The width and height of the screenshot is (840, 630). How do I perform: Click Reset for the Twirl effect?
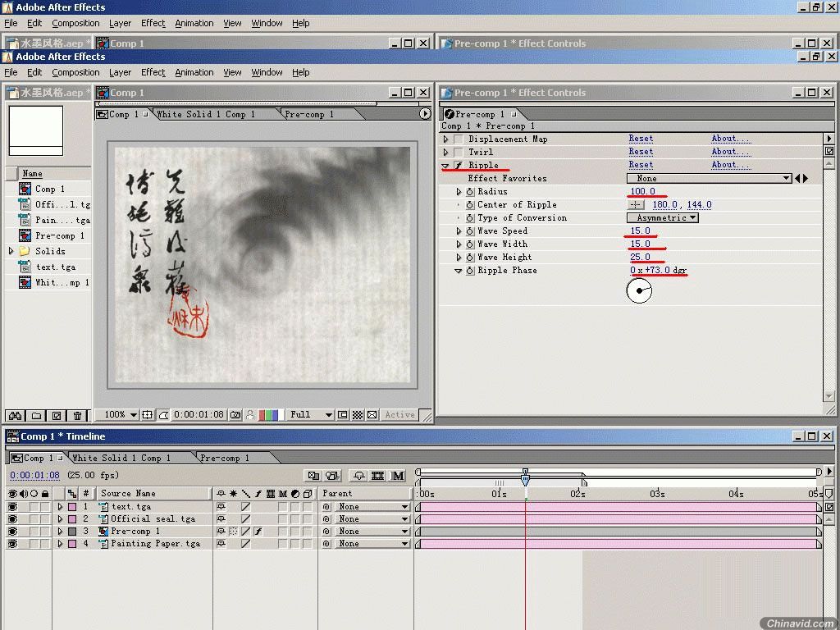(x=641, y=152)
